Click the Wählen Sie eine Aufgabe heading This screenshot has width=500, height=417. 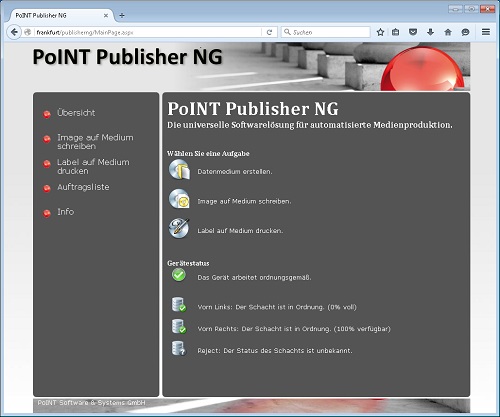tap(208, 154)
